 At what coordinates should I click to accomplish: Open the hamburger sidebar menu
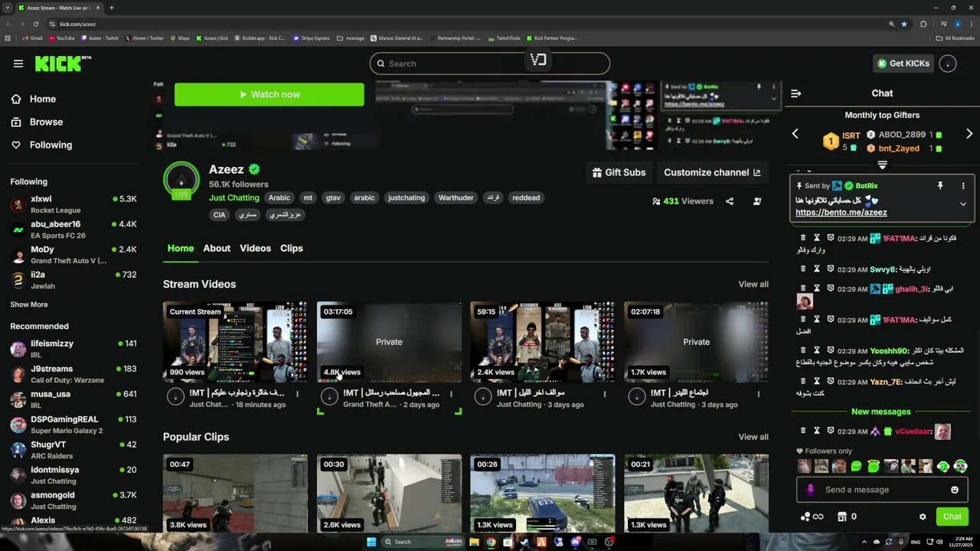18,64
